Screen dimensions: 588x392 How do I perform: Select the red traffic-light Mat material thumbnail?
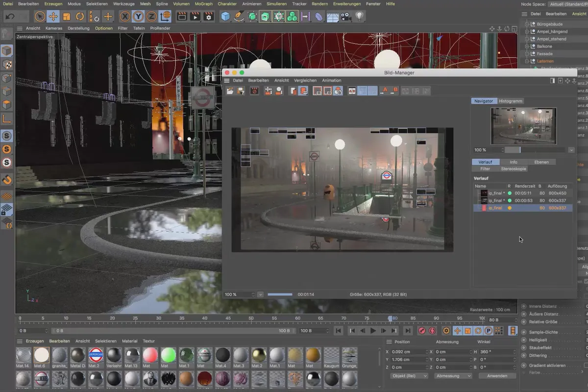(151, 355)
